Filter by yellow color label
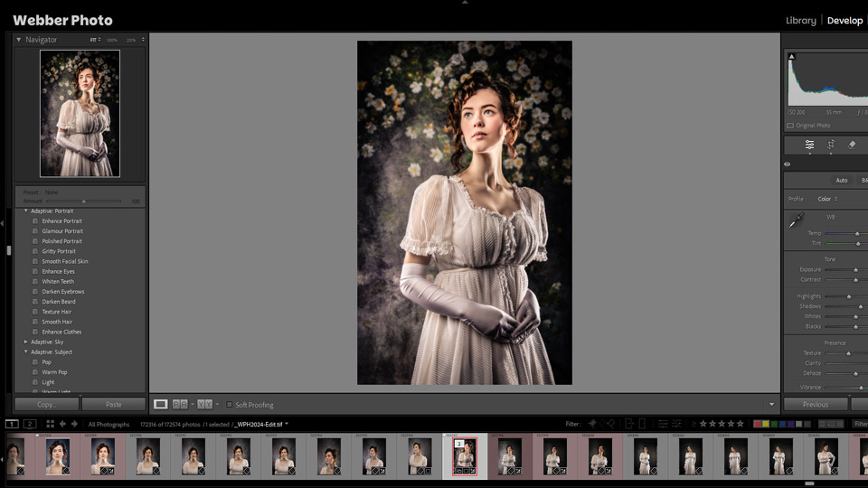The image size is (868, 488). (766, 424)
